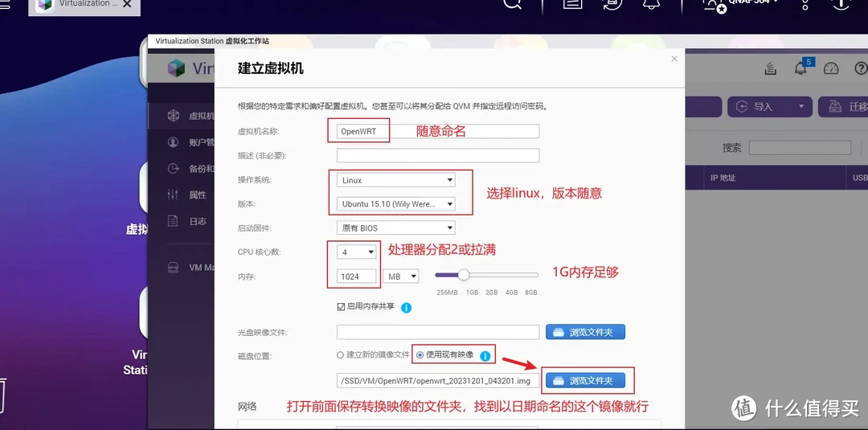Image resolution: width=868 pixels, height=430 pixels.
Task: Open the resource monitor gauge icon
Action: pyautogui.click(x=831, y=68)
